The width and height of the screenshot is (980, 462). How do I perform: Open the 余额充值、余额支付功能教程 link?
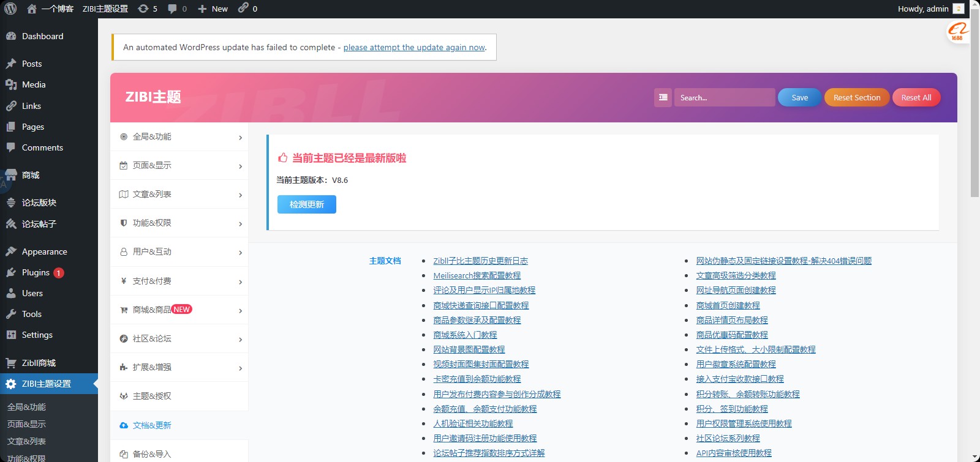click(485, 409)
